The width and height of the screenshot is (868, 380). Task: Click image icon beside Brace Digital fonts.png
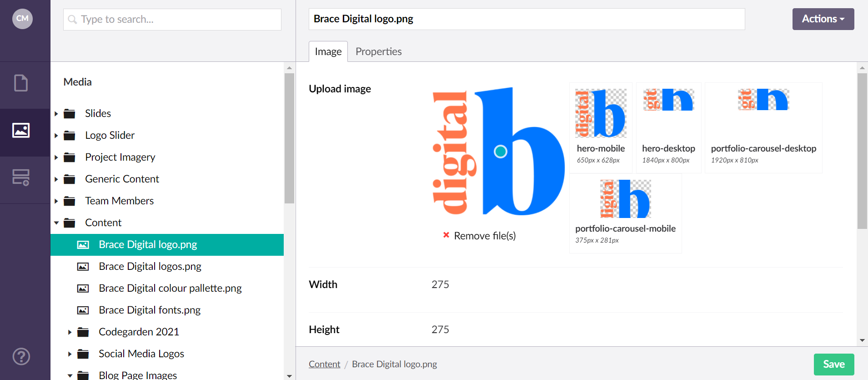[83, 310]
